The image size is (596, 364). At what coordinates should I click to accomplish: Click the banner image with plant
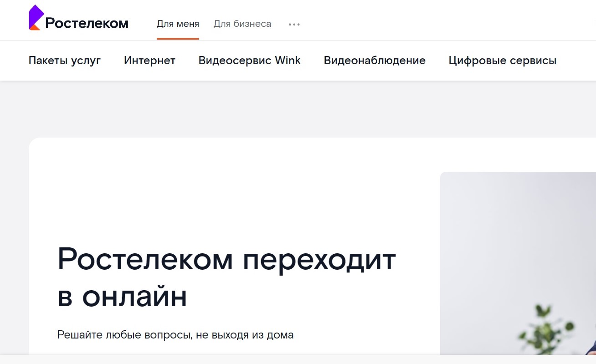(518, 263)
